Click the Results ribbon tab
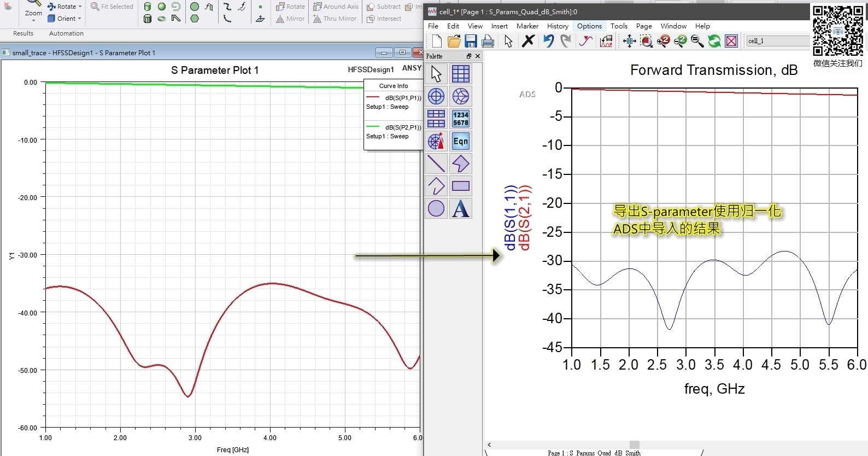868x456 pixels. pyautogui.click(x=23, y=33)
